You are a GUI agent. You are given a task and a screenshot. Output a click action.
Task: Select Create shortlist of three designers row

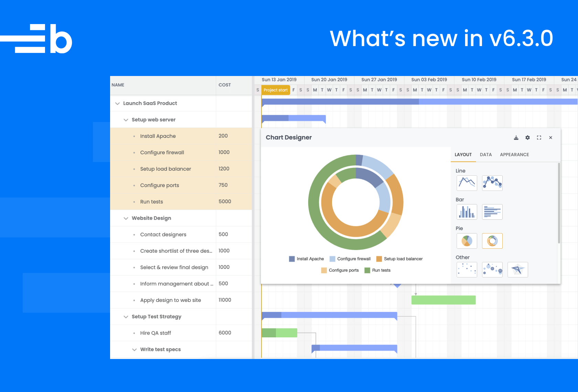pos(181,251)
